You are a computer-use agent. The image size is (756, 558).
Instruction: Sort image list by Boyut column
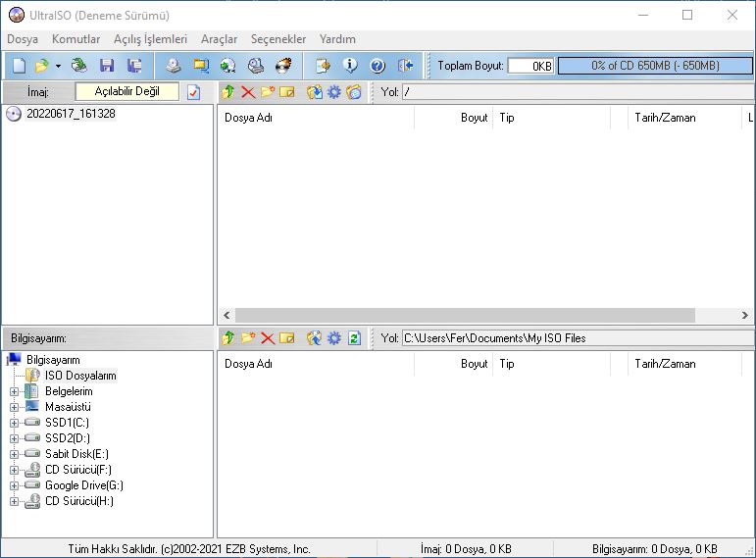[453, 118]
